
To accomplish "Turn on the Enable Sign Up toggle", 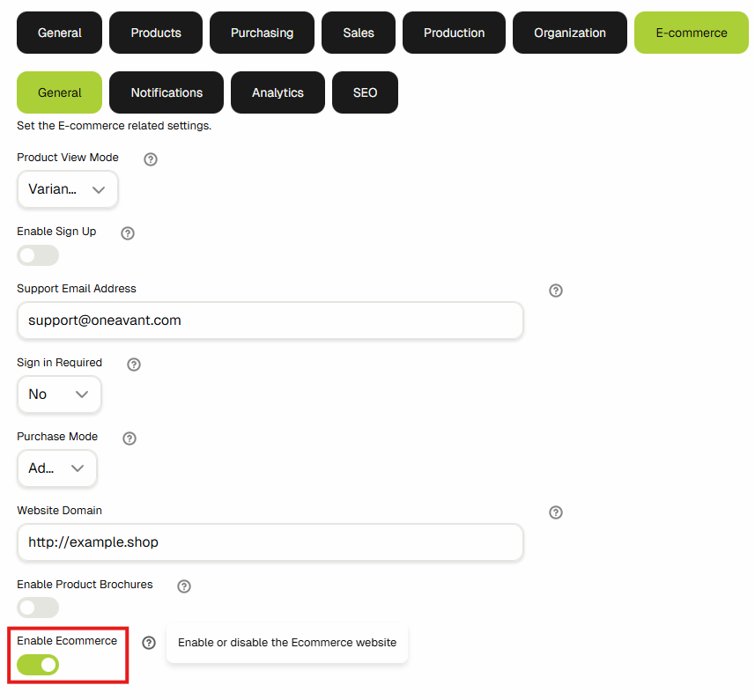I will [x=38, y=255].
